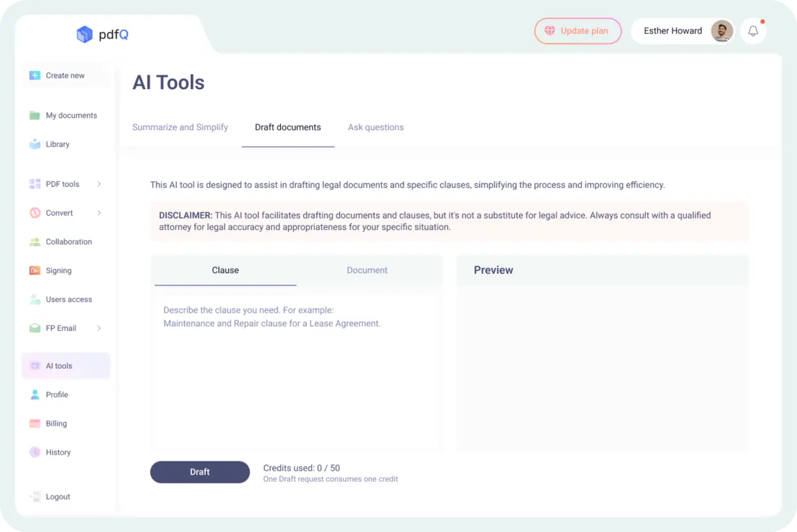Switch to the Document drafting tab
The width and height of the screenshot is (797, 532).
click(x=367, y=270)
